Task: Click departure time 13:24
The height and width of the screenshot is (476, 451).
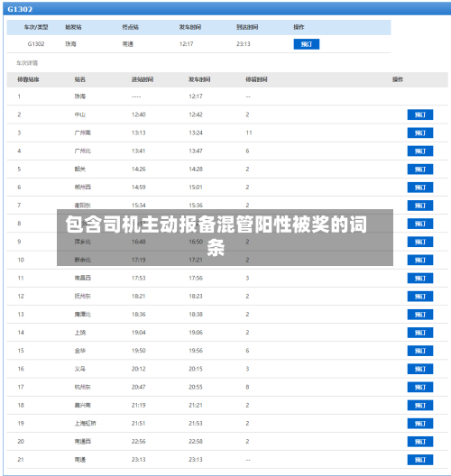Action: [196, 133]
